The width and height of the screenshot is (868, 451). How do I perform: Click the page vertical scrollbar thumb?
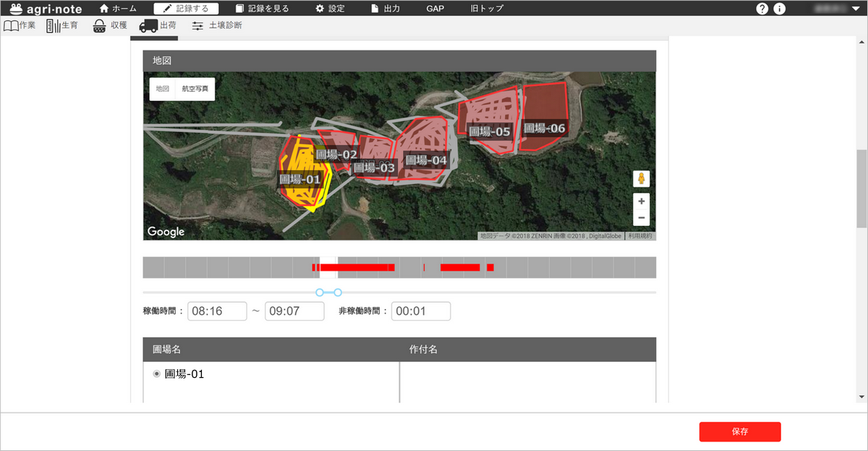tap(861, 189)
